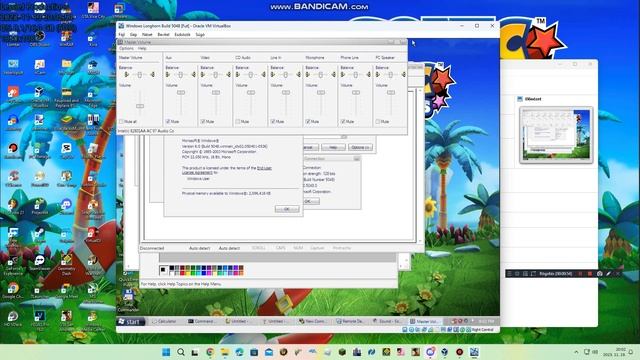The image size is (640, 360).
Task: Click Microphone volume slider handle
Action: [x=321, y=93]
